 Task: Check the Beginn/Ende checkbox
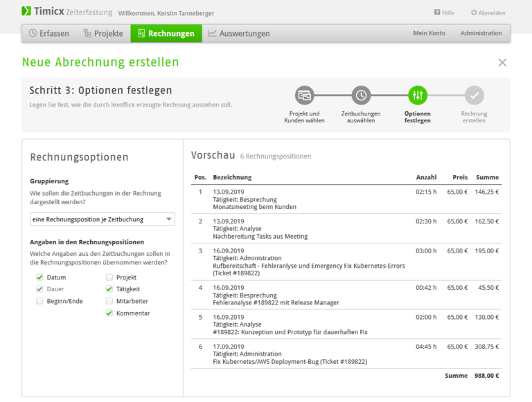39,302
